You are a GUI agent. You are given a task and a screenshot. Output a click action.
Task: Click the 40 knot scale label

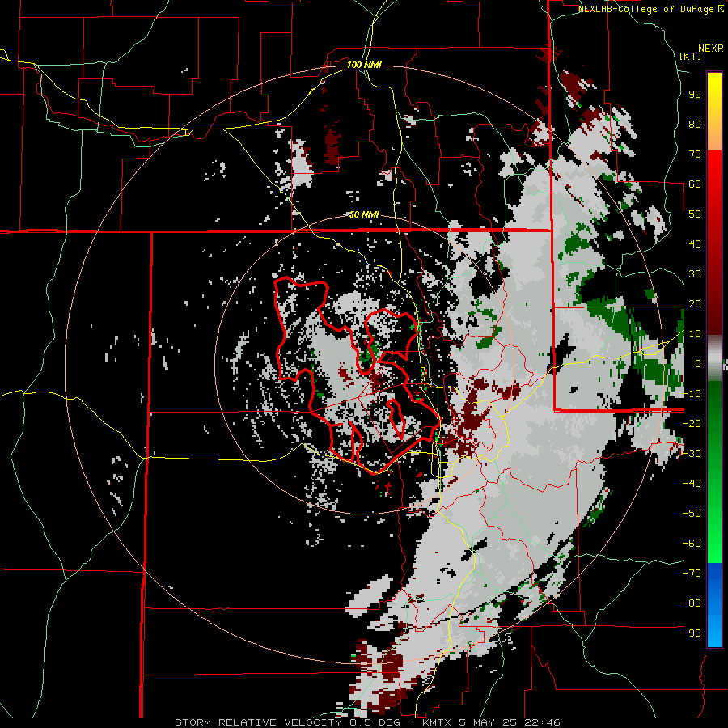point(695,243)
